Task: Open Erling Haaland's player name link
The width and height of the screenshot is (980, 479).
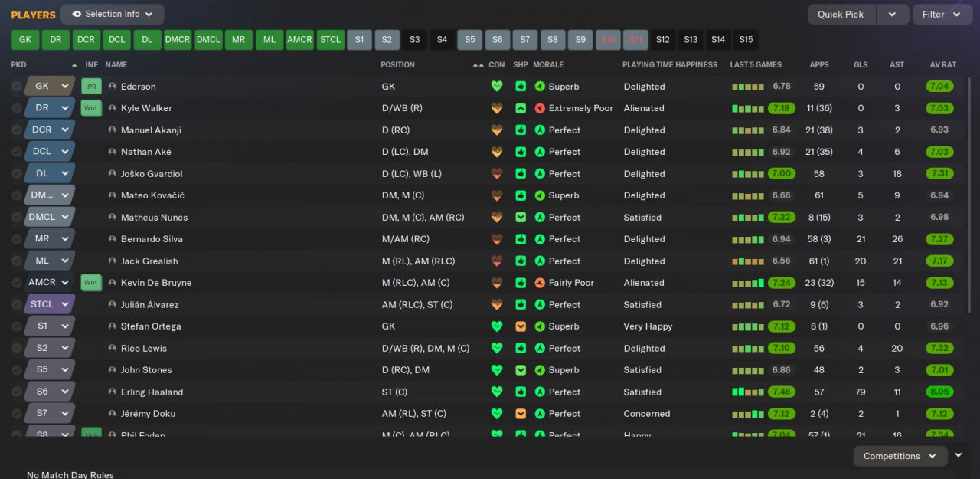Action: click(x=152, y=392)
